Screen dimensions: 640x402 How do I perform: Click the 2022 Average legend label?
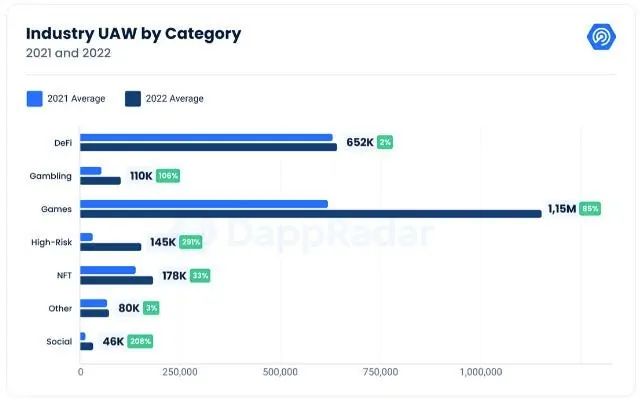pyautogui.click(x=175, y=99)
